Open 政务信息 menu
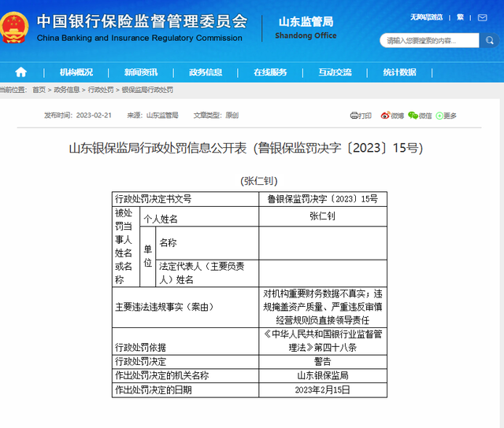 pyautogui.click(x=206, y=72)
